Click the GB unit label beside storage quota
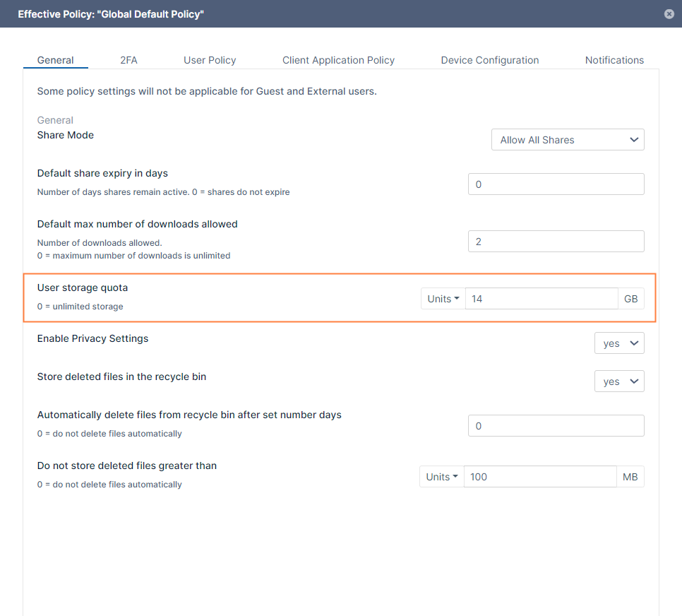682x616 pixels. tap(630, 299)
